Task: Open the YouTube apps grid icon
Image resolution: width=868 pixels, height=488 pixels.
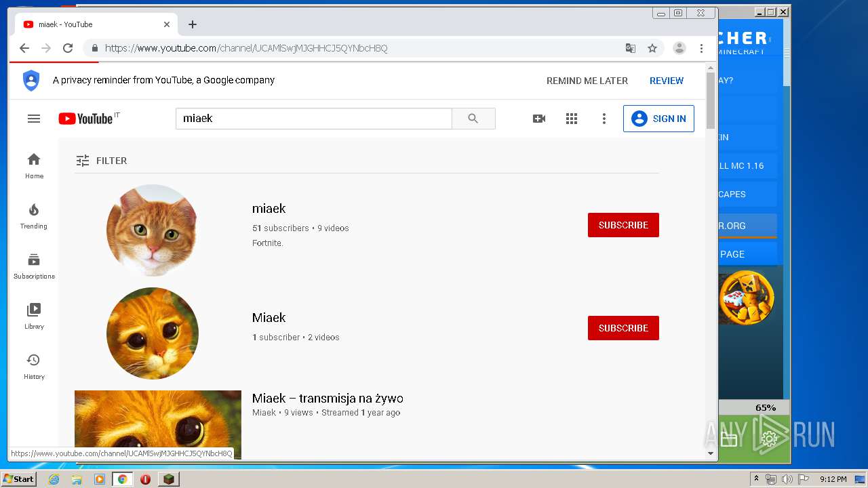Action: [x=572, y=119]
